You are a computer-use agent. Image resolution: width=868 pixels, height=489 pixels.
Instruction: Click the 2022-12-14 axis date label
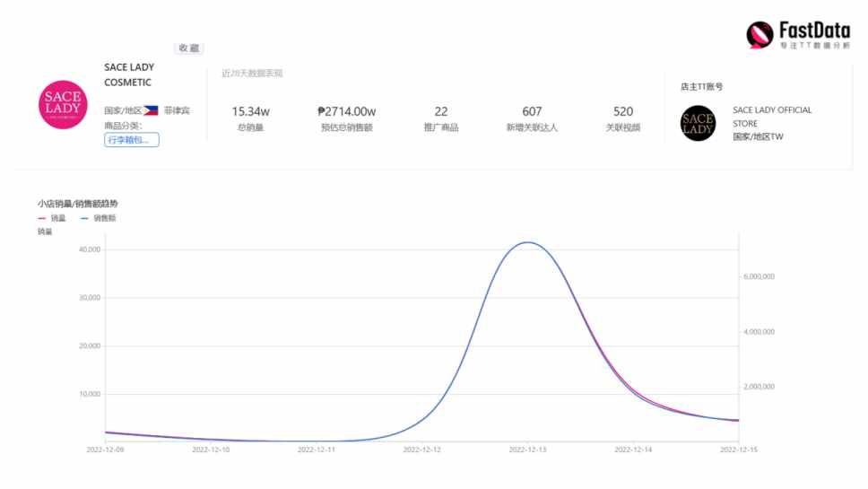pos(633,450)
